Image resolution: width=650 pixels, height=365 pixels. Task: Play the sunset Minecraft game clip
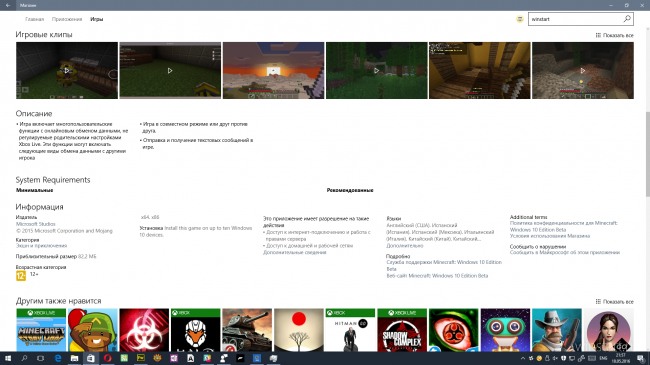273,71
